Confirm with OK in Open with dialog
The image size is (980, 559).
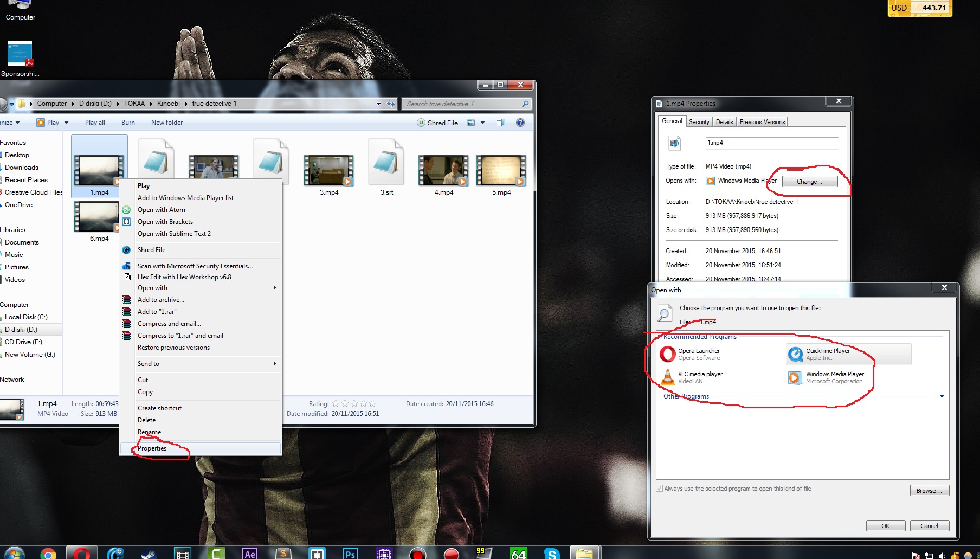coord(885,526)
